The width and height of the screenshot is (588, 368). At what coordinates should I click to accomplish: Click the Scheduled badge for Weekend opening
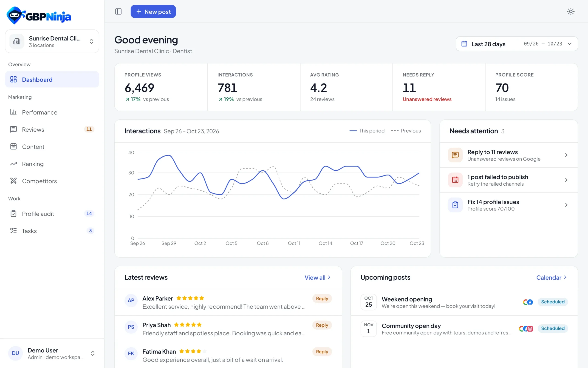click(x=553, y=302)
